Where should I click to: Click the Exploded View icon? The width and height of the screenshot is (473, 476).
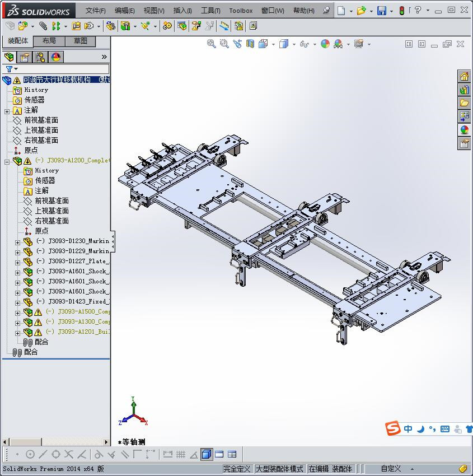(x=196, y=26)
